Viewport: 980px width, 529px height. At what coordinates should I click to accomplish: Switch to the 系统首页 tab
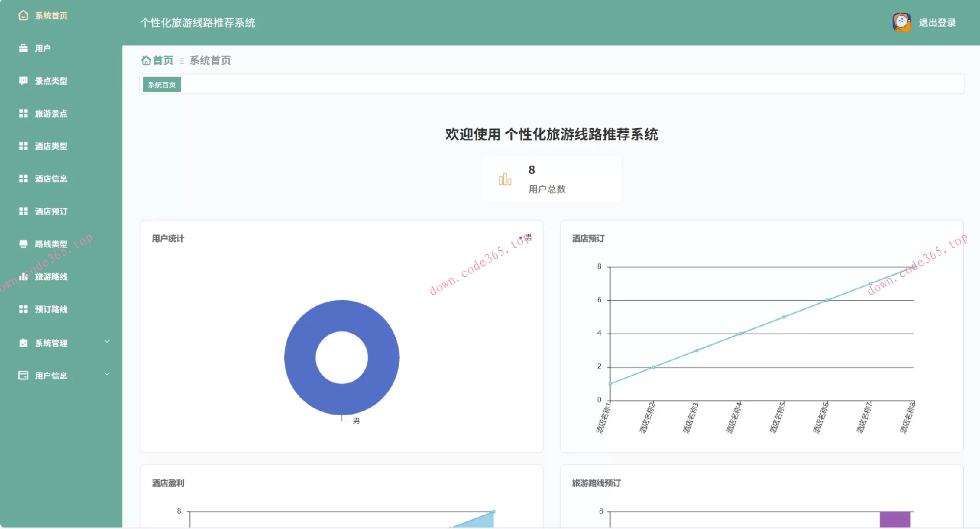(x=161, y=84)
